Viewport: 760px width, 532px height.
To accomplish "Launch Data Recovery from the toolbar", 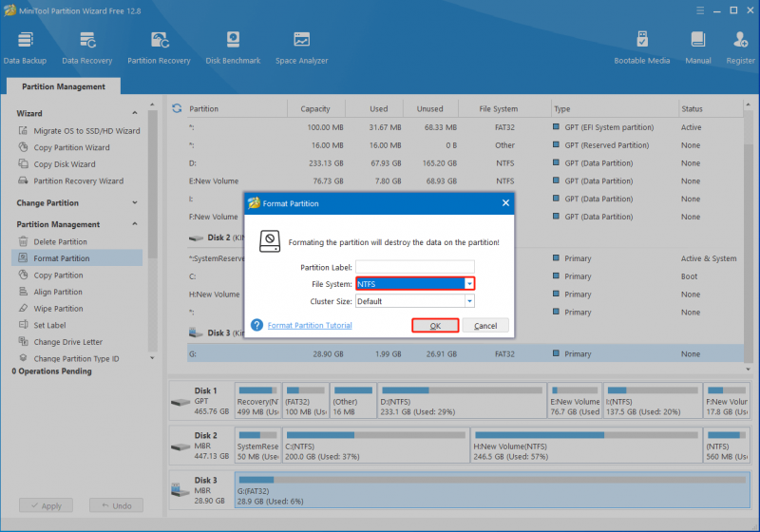I will 87,47.
